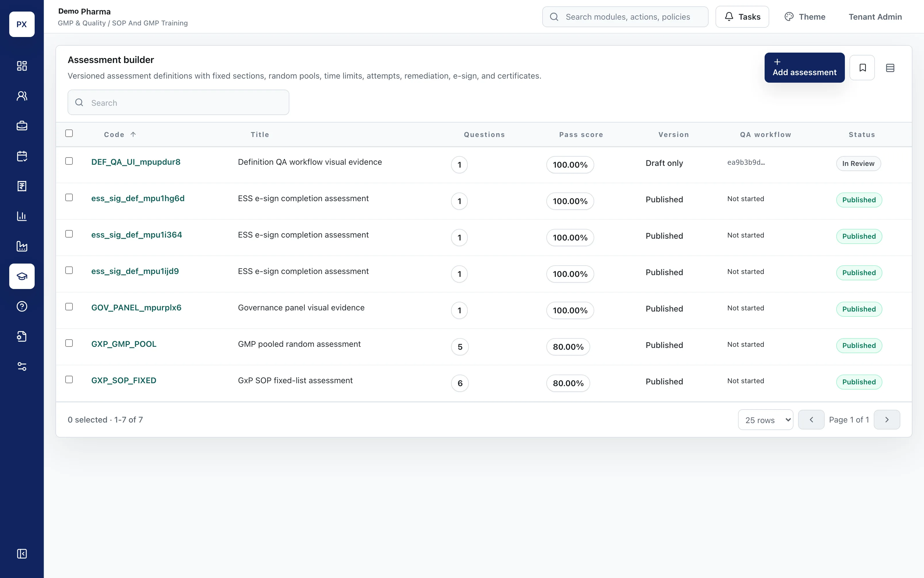Click the bookmark saved views icon
This screenshot has height=578, width=924.
pyautogui.click(x=862, y=68)
